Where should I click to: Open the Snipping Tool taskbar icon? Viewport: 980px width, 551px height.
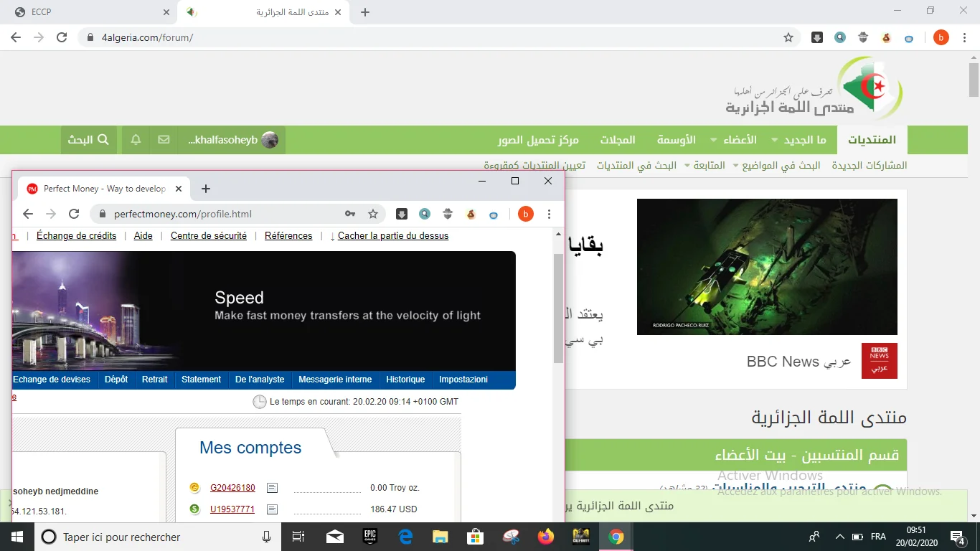coord(511,537)
